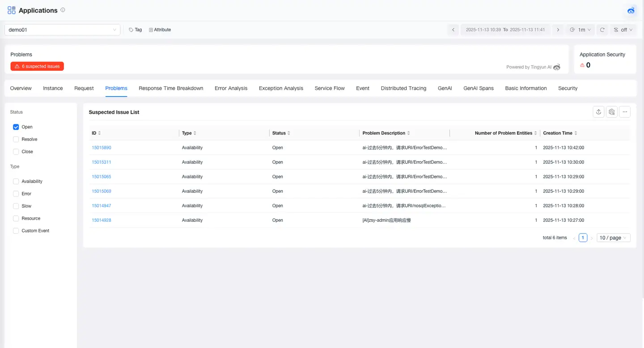Enable the Resolve status filter
644x348 pixels.
(16, 140)
